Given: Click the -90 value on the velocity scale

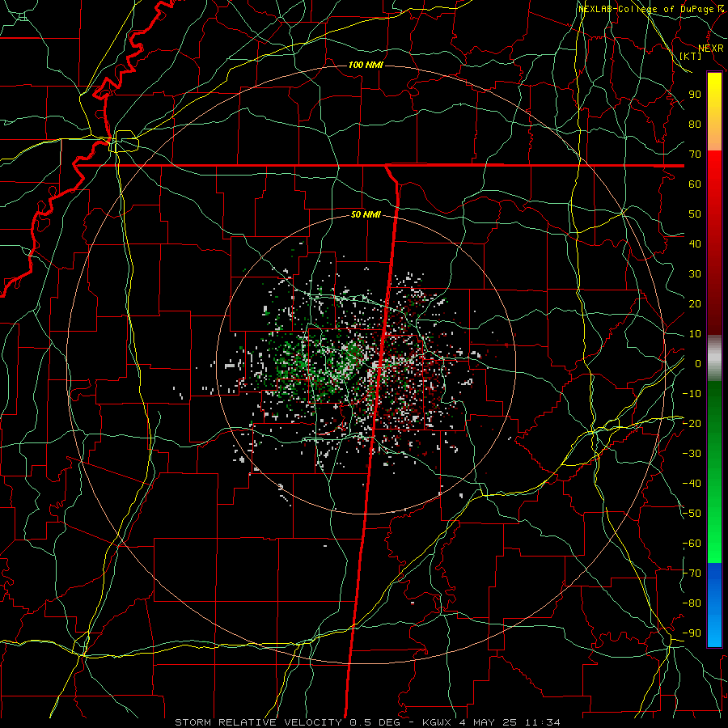Looking at the screenshot, I should pyautogui.click(x=692, y=633).
